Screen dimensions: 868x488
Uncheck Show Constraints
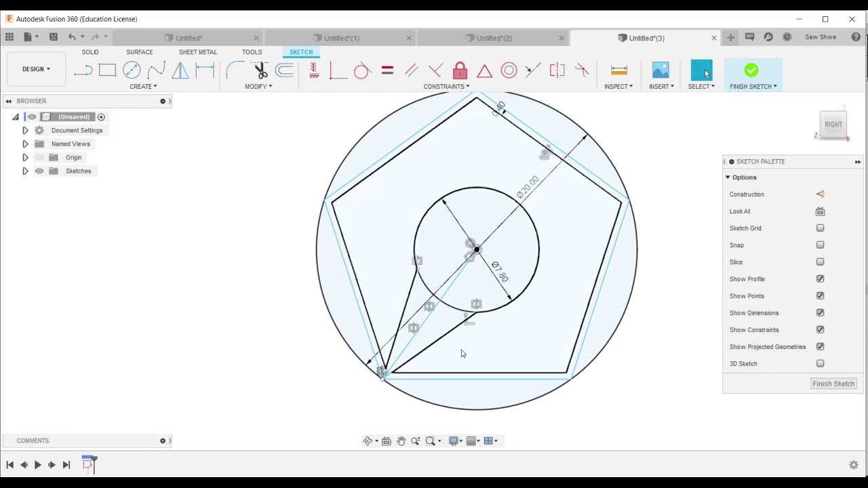click(x=820, y=330)
